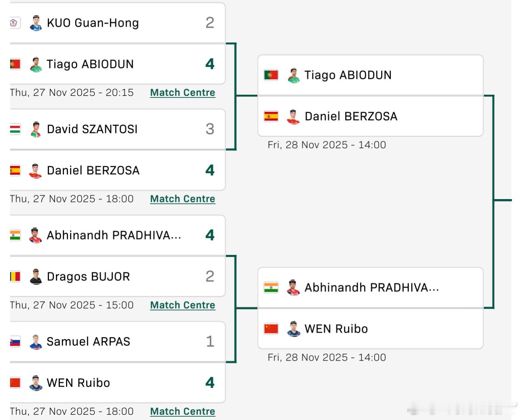Click the India flag in the quarterfinal card
Viewport: 522px width, 420px height.
(271, 288)
